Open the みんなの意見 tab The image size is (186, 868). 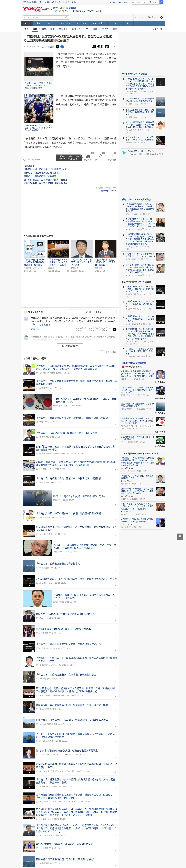click(x=98, y=24)
